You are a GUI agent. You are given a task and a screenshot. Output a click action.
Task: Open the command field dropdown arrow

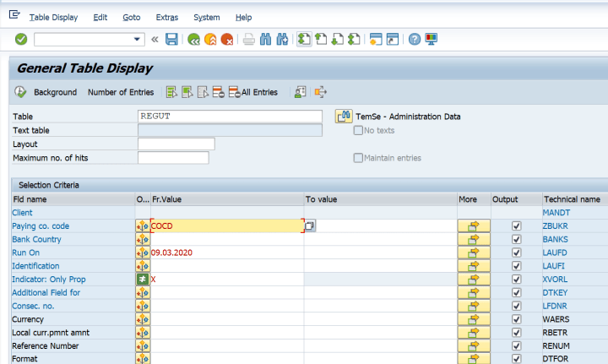(x=137, y=39)
